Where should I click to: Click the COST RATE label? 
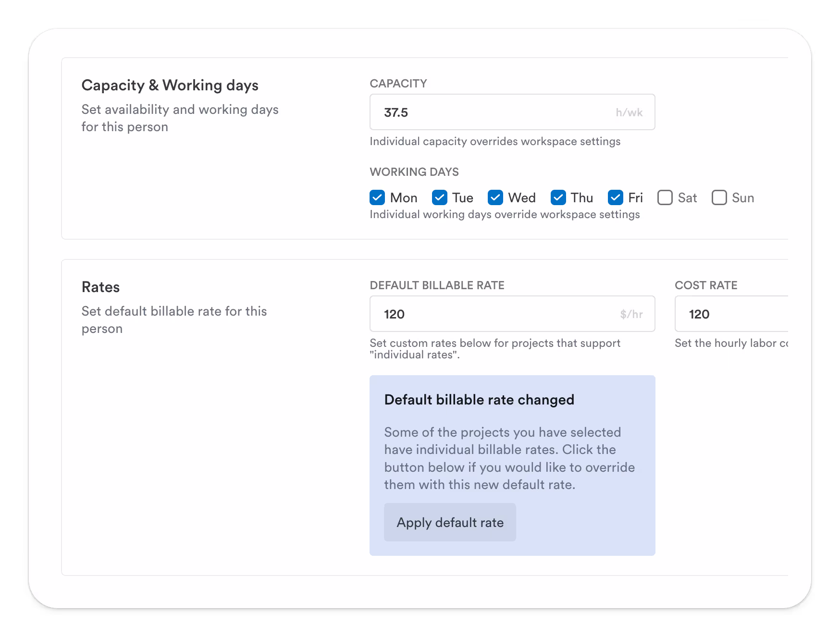(x=706, y=285)
